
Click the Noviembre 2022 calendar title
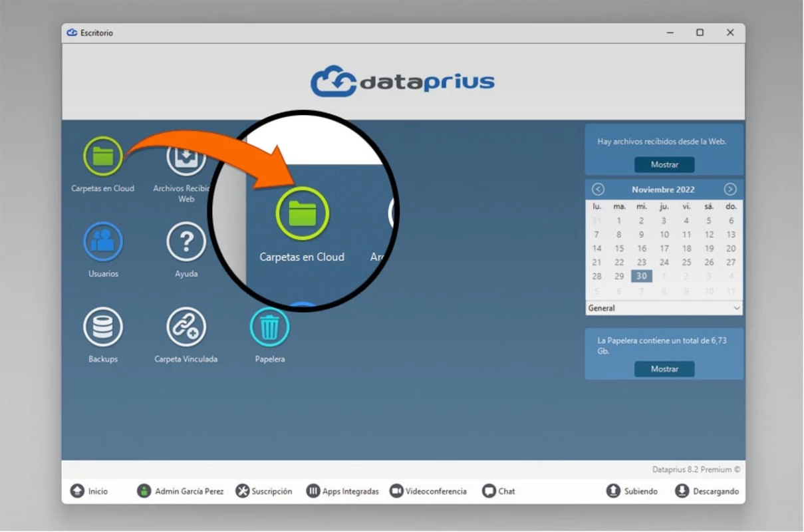point(663,190)
